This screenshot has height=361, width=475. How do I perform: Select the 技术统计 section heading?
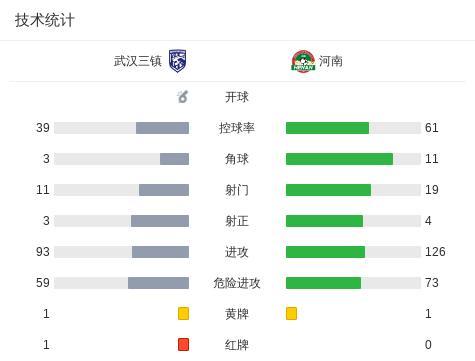(x=44, y=20)
